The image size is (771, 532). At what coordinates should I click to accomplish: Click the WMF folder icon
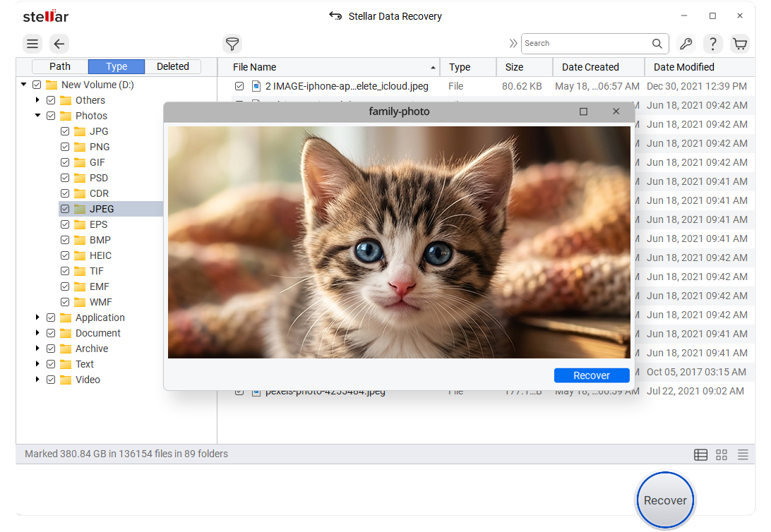[80, 302]
